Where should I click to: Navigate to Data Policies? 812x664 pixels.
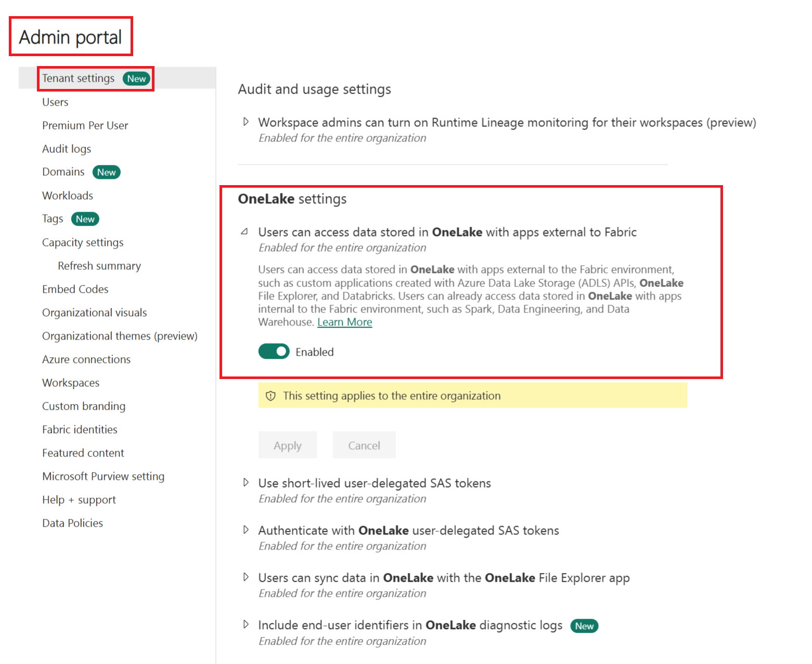click(x=72, y=523)
